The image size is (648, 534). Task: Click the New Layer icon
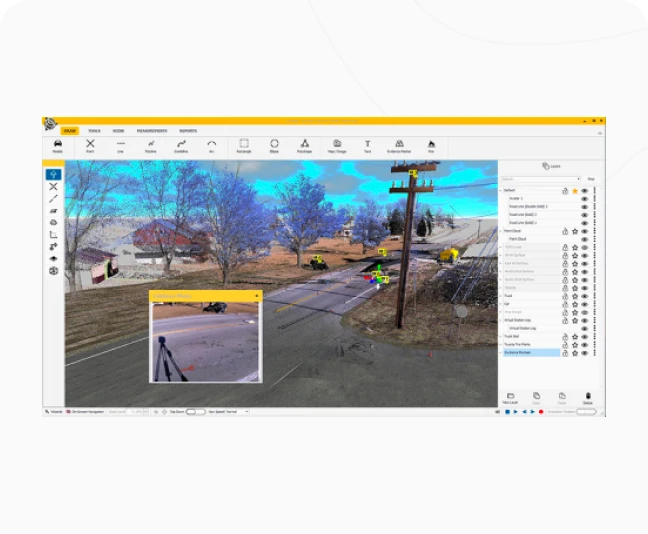(x=510, y=398)
